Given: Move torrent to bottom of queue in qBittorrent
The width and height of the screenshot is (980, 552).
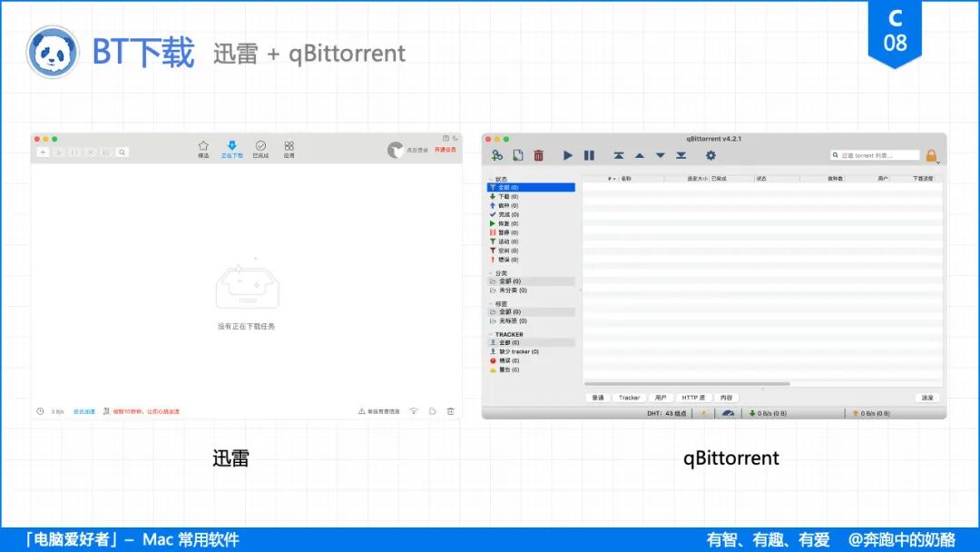Looking at the screenshot, I should 681,155.
